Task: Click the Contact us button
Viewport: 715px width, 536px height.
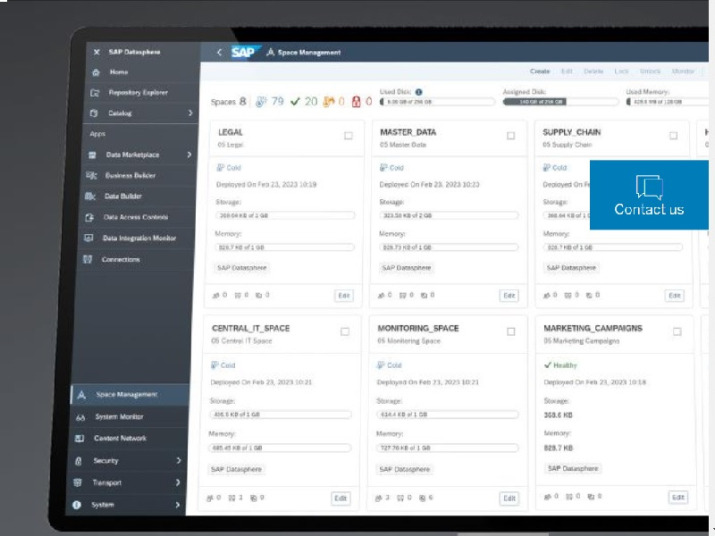Action: (649, 195)
